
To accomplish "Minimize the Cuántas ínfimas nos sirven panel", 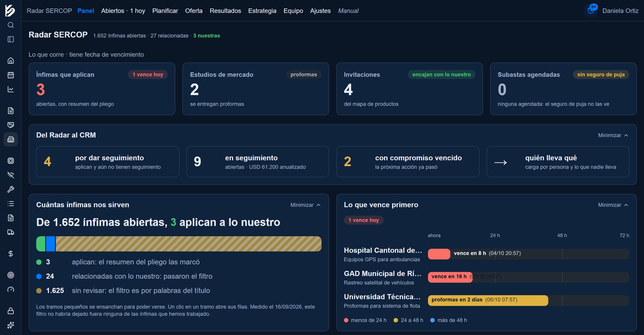I will (306, 205).
